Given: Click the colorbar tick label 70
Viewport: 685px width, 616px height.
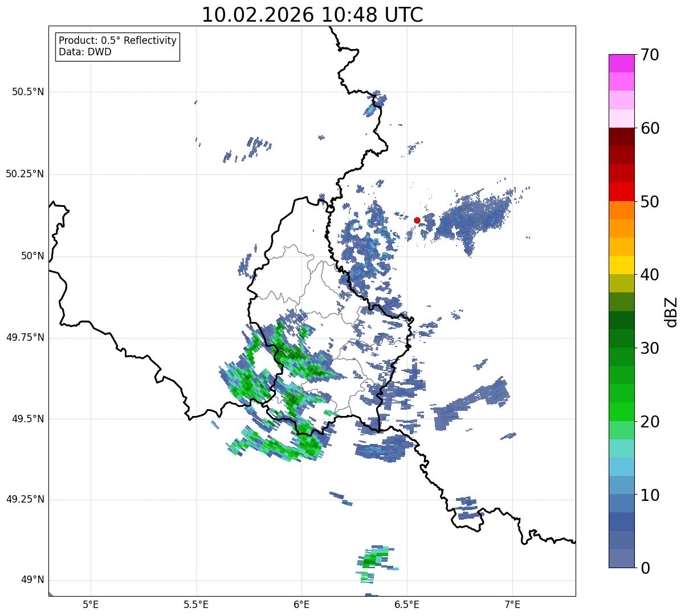Looking at the screenshot, I should [x=649, y=55].
